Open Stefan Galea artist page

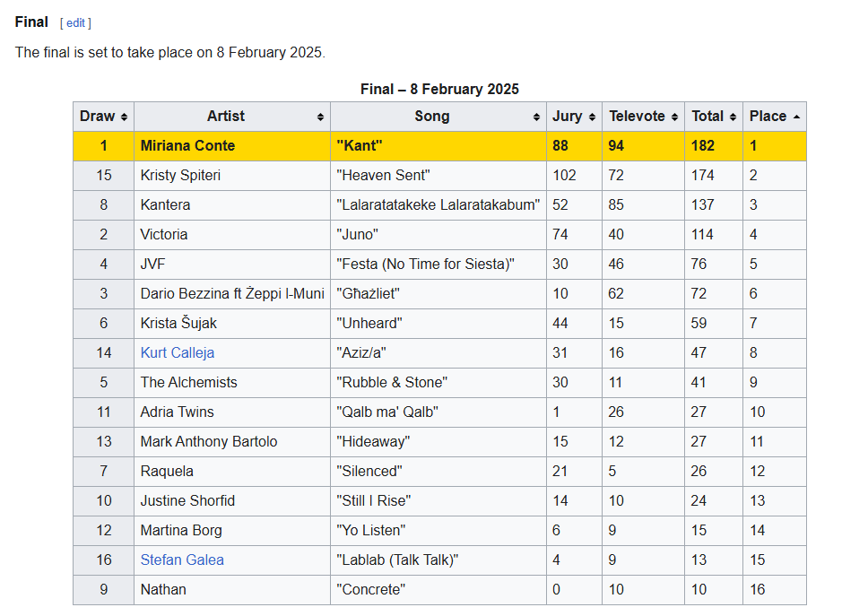[x=182, y=560]
